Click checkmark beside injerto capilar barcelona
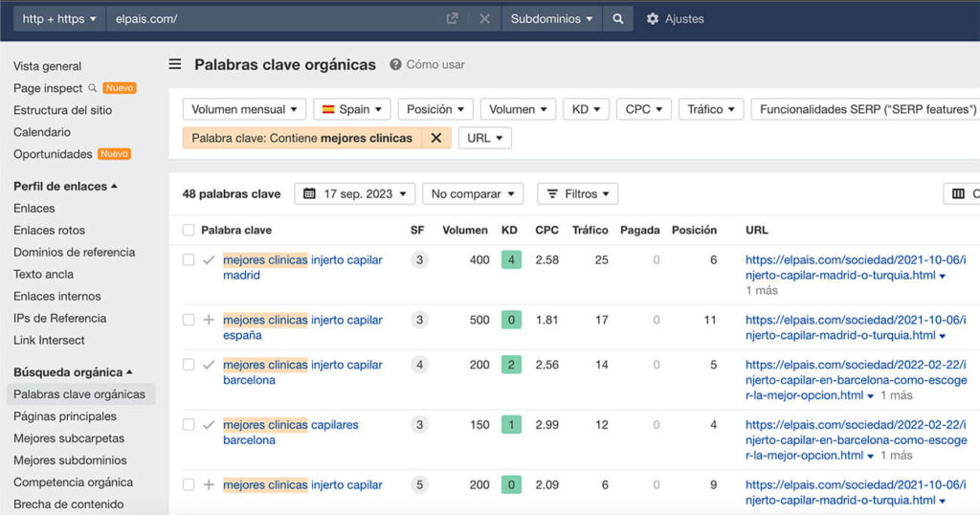 coord(209,365)
